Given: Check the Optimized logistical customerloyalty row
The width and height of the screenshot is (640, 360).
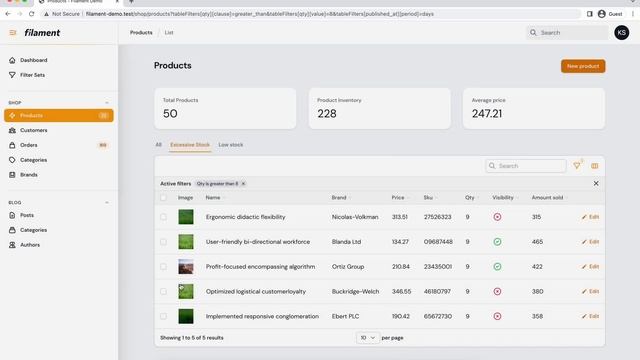Looking at the screenshot, I should [163, 291].
